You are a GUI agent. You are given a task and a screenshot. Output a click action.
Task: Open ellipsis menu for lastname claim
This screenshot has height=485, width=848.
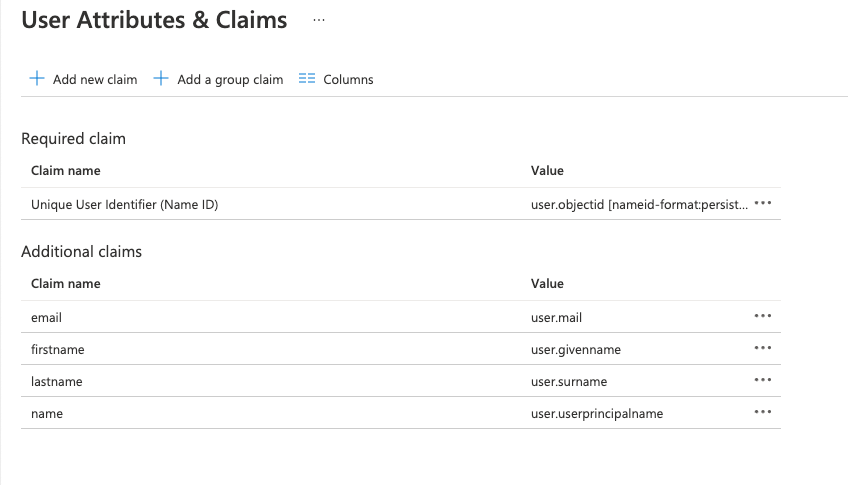tap(763, 380)
